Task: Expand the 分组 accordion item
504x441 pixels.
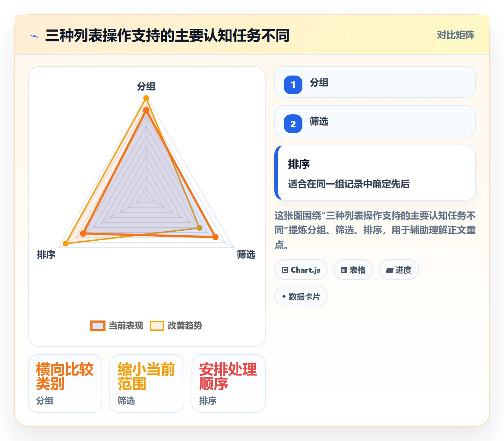Action: click(x=375, y=82)
